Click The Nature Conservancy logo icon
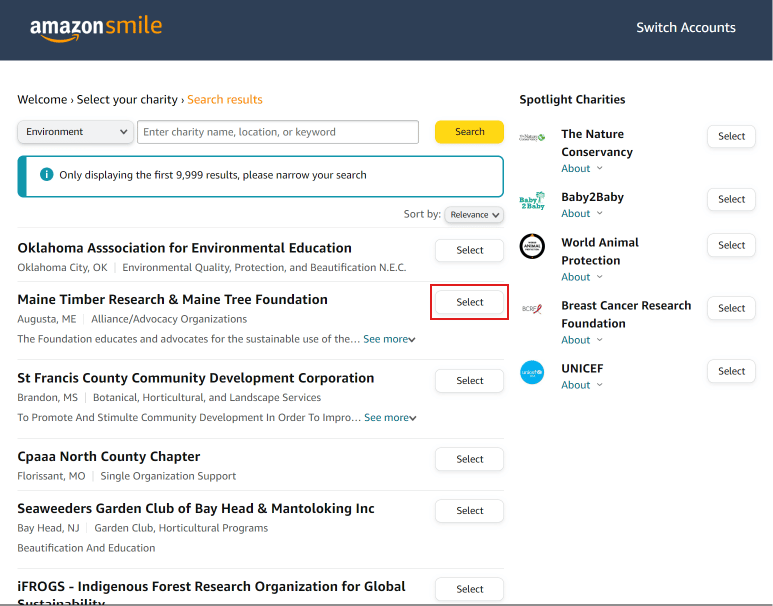Viewport: 773px width, 606px height. [x=532, y=137]
